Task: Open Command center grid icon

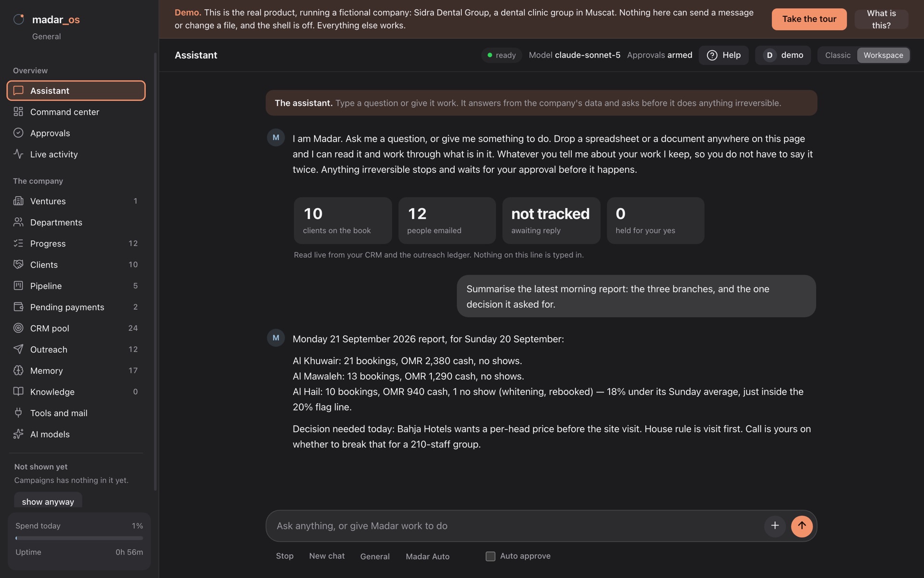Action: [x=18, y=112]
